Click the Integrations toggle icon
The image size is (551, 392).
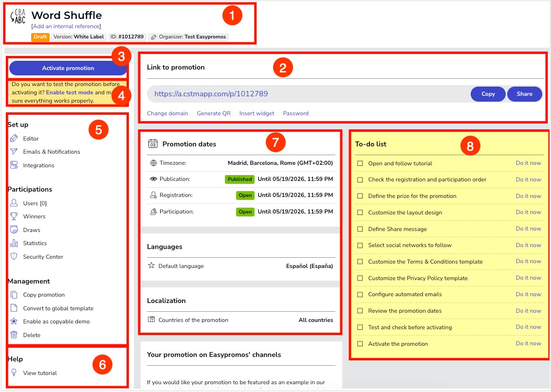(x=14, y=165)
